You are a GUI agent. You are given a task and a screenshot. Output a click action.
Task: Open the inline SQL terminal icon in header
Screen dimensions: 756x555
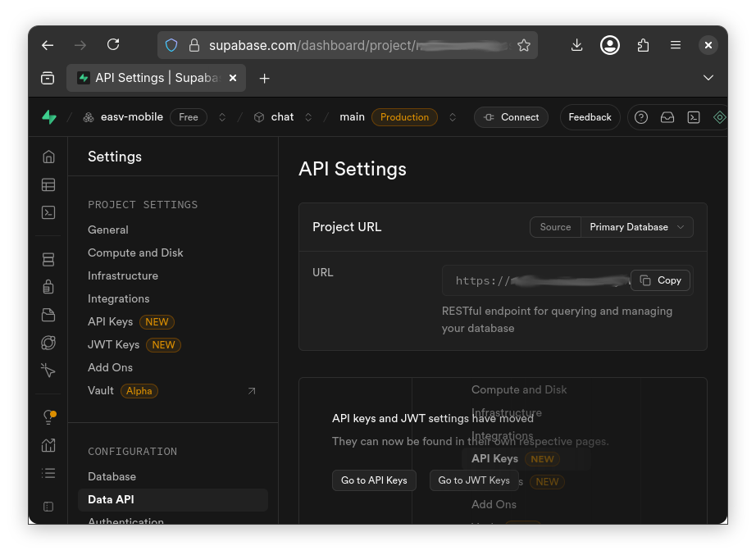694,117
